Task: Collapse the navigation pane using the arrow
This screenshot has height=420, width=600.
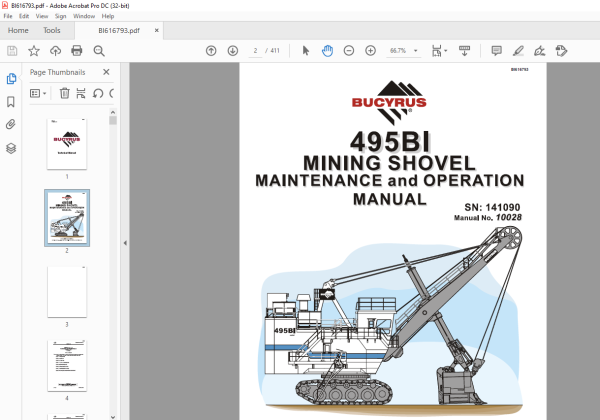Action: [x=125, y=243]
